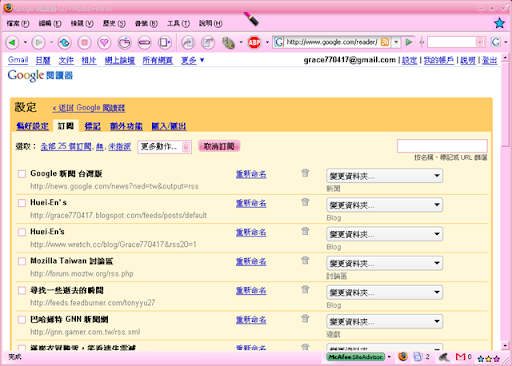Open 變更資料夾 dropdown for blogspot Huei-En's
The image size is (512, 366).
click(385, 205)
